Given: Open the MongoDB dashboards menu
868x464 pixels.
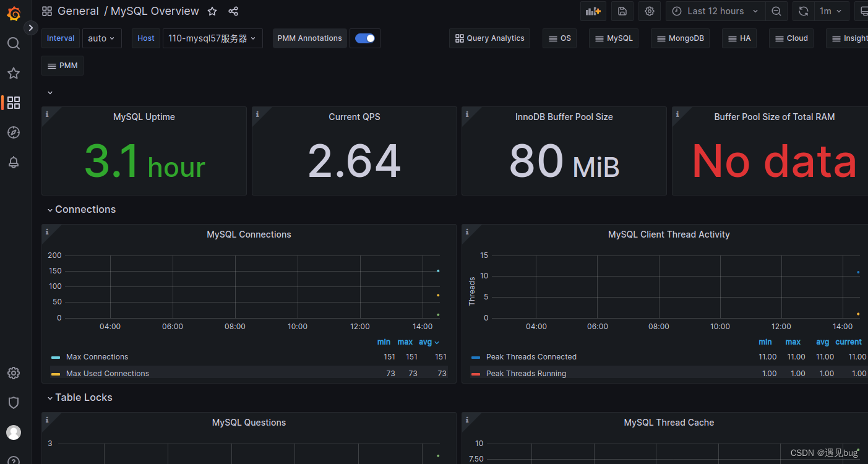Looking at the screenshot, I should click(x=680, y=38).
